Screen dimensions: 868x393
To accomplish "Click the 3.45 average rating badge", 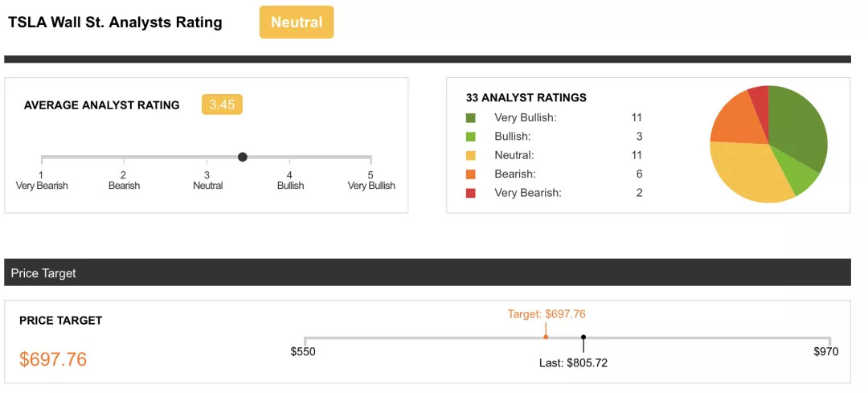I will pos(222,104).
